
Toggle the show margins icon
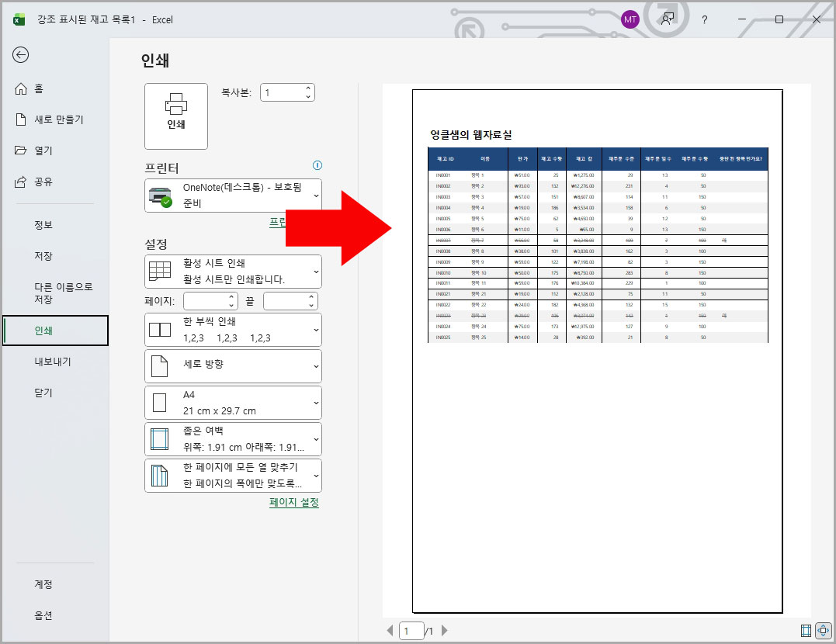(x=807, y=632)
